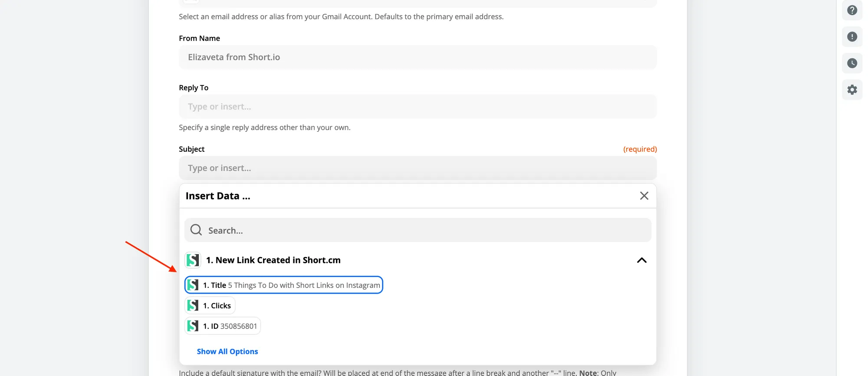Open the history clock icon
The width and height of the screenshot is (868, 376).
pos(852,63)
